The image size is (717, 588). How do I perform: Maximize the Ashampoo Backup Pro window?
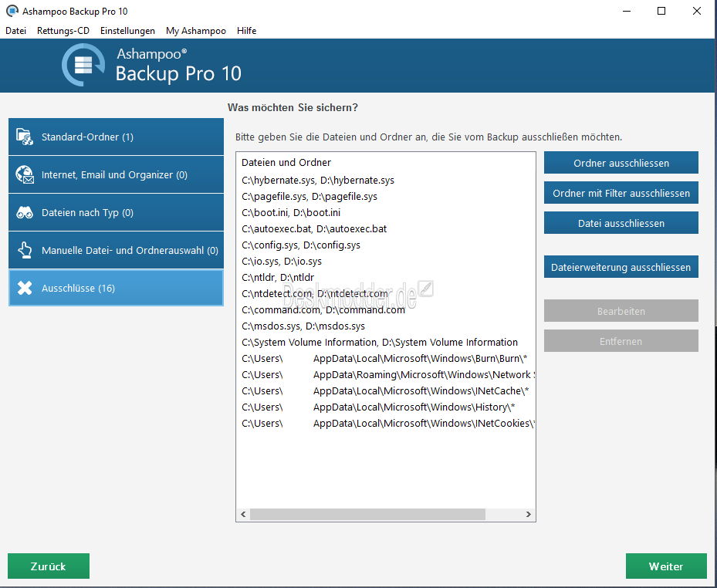click(x=661, y=11)
